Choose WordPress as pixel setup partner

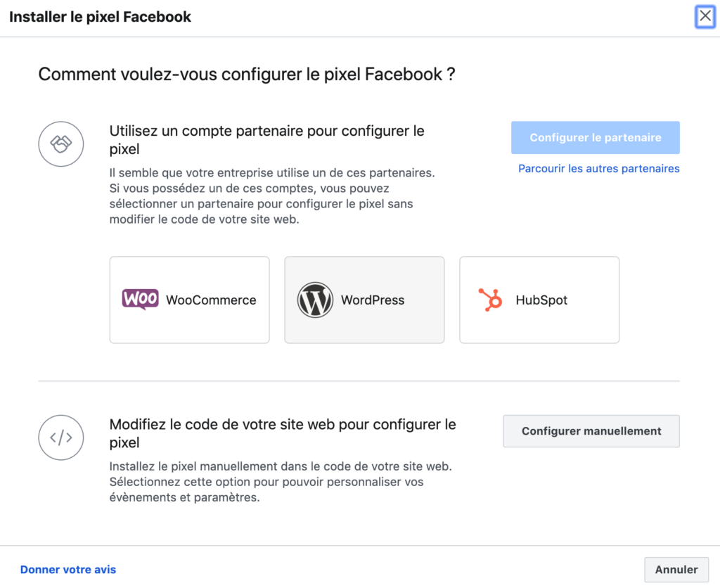click(x=364, y=300)
